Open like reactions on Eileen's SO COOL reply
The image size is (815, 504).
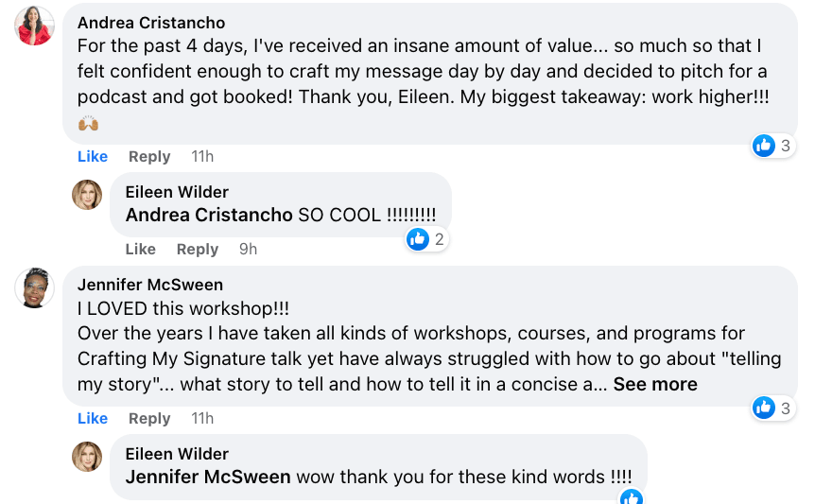(426, 239)
